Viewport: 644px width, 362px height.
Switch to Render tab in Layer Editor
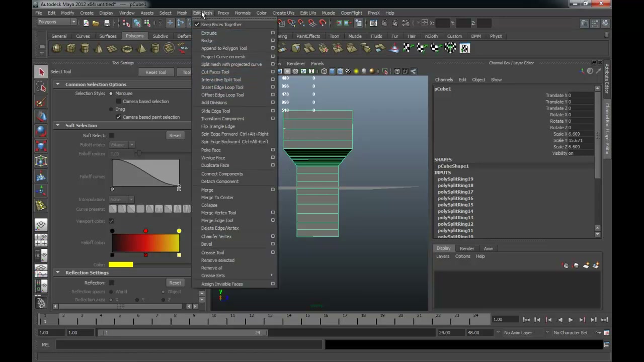coord(466,248)
